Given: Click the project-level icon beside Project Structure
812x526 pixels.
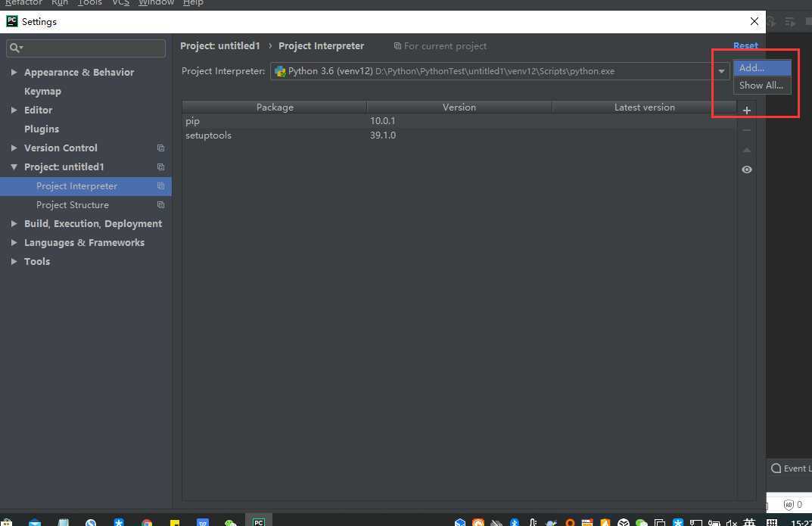Looking at the screenshot, I should (x=160, y=205).
